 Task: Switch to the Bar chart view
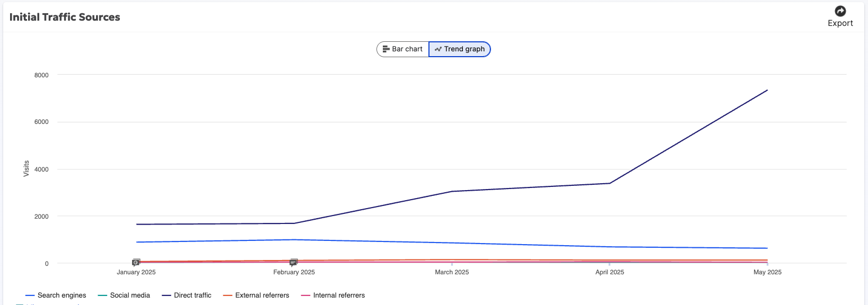coord(403,49)
